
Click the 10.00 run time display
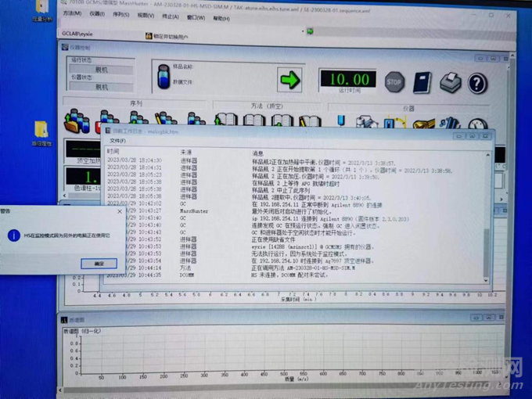coord(348,80)
